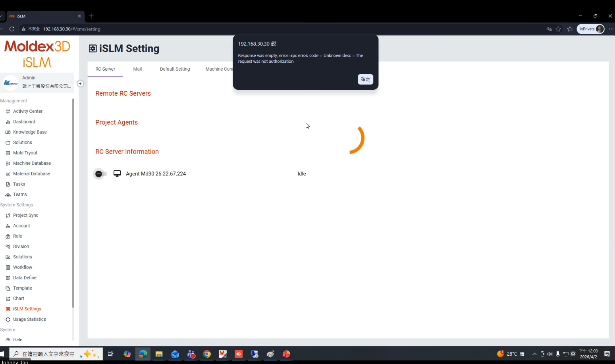Click the Activity Center sidebar icon
The width and height of the screenshot is (615, 364).
(8, 112)
